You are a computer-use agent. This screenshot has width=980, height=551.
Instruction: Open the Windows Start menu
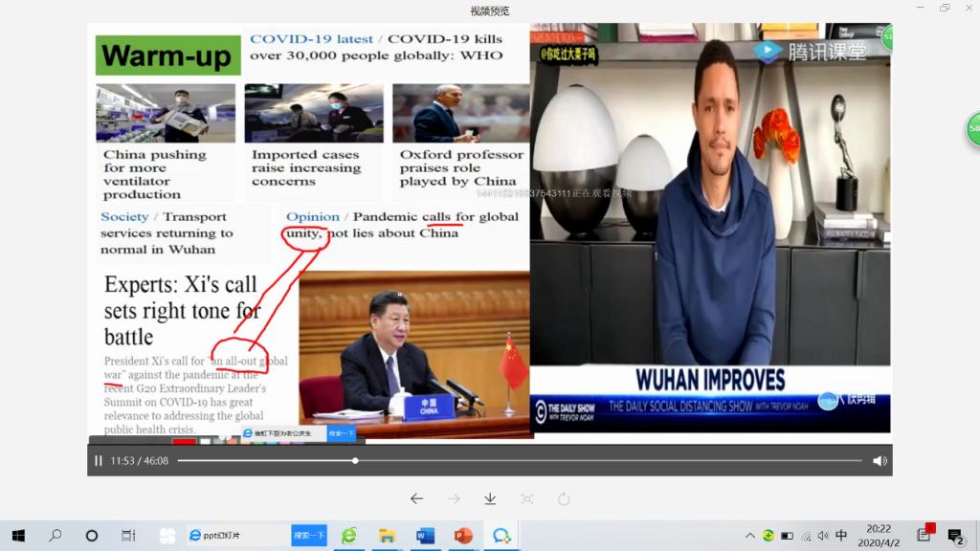[17, 536]
